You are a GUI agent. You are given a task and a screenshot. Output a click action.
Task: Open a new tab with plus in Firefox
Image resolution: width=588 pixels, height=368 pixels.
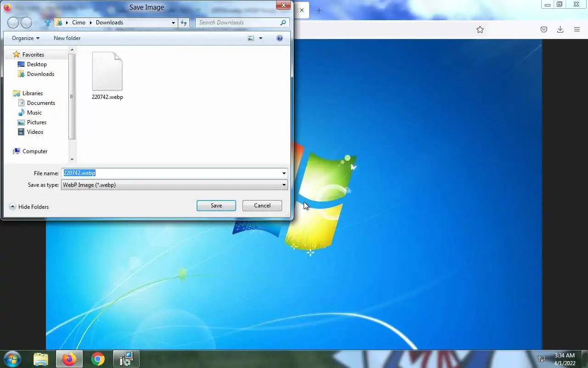pyautogui.click(x=319, y=10)
